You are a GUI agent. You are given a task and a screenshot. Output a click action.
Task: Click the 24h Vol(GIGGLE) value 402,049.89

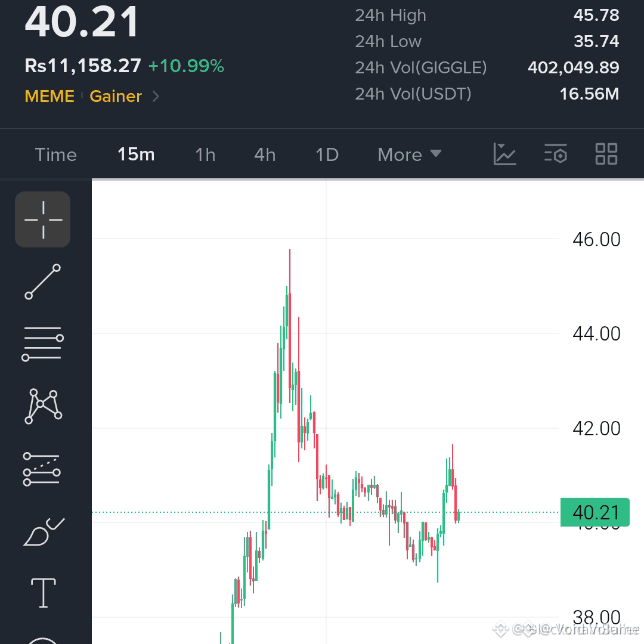coord(574,67)
